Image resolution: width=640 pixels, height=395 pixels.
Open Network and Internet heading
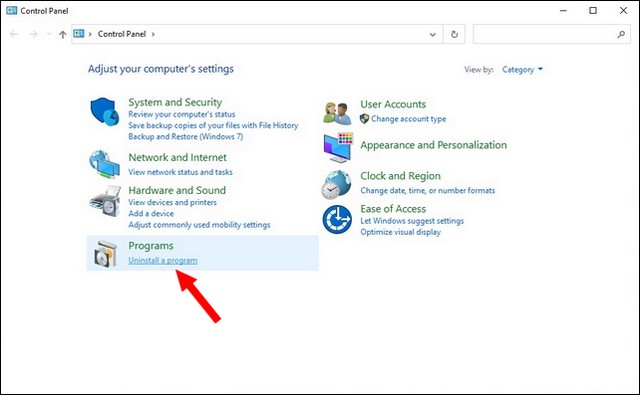pos(178,157)
